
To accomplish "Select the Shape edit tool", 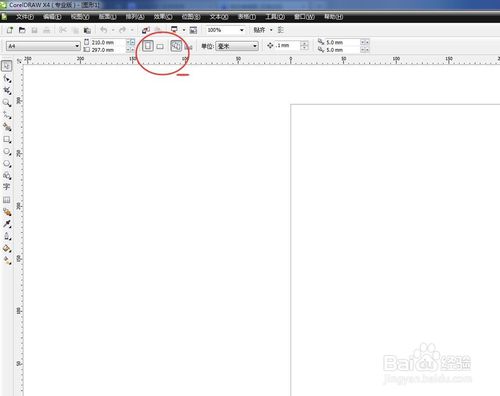I will pos(7,79).
